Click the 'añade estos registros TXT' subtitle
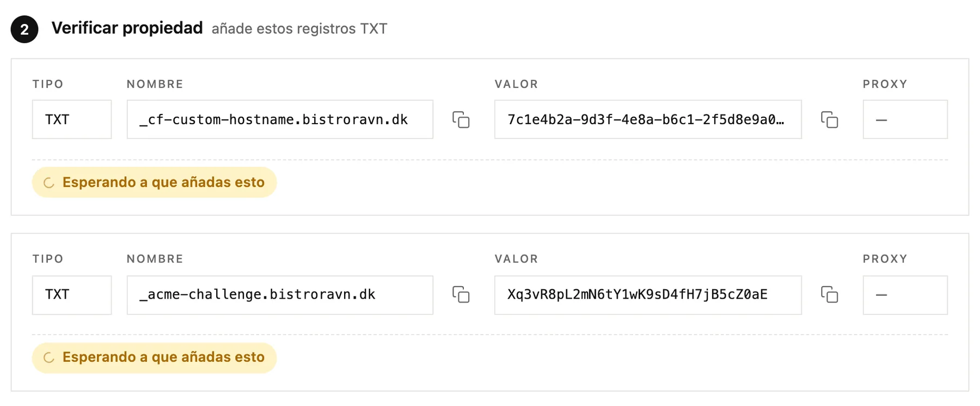Image resolution: width=980 pixels, height=406 pixels. coord(299,28)
